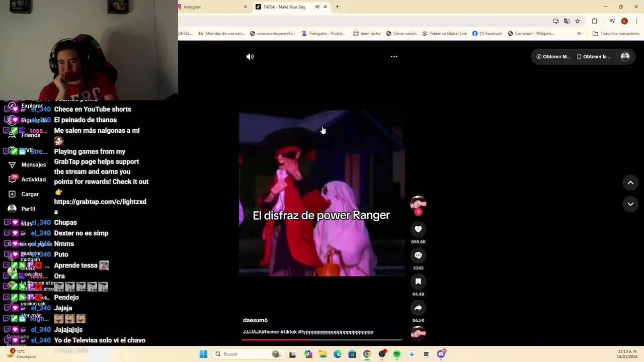The width and height of the screenshot is (644, 362).
Task: Open Discord from the taskbar
Action: [441, 354]
